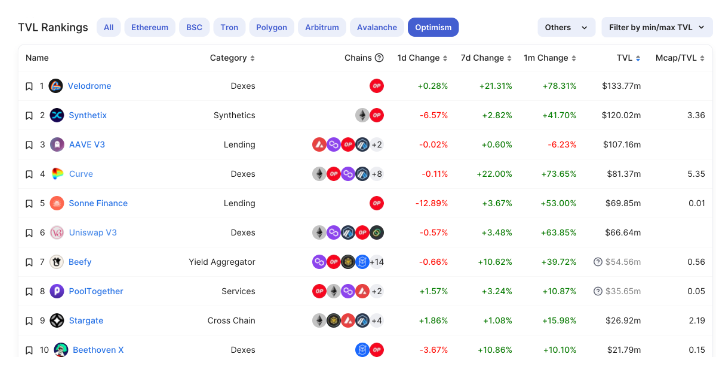Click the +14 chains badge for Beefy

coord(376,262)
